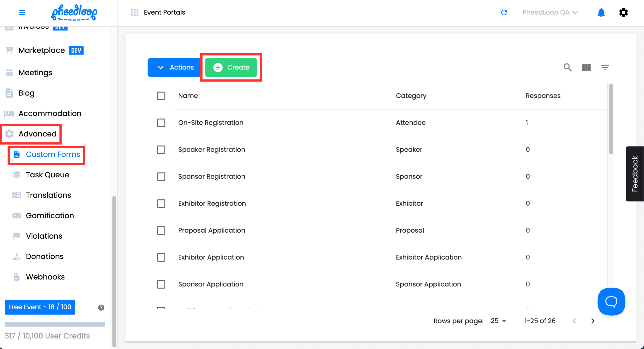This screenshot has height=349, width=644.
Task: Go to next page of results
Action: coord(593,321)
